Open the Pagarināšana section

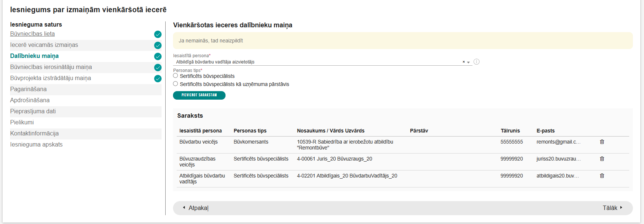28,89
